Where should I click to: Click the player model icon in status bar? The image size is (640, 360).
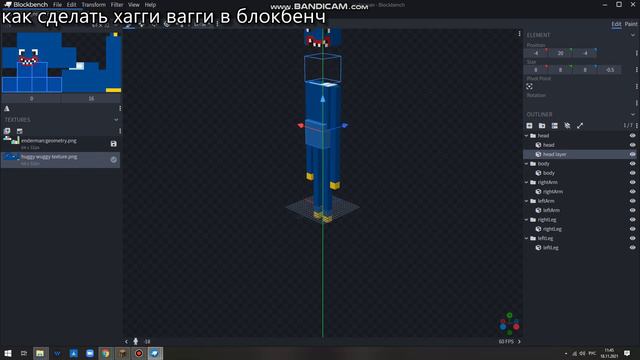tap(136, 341)
